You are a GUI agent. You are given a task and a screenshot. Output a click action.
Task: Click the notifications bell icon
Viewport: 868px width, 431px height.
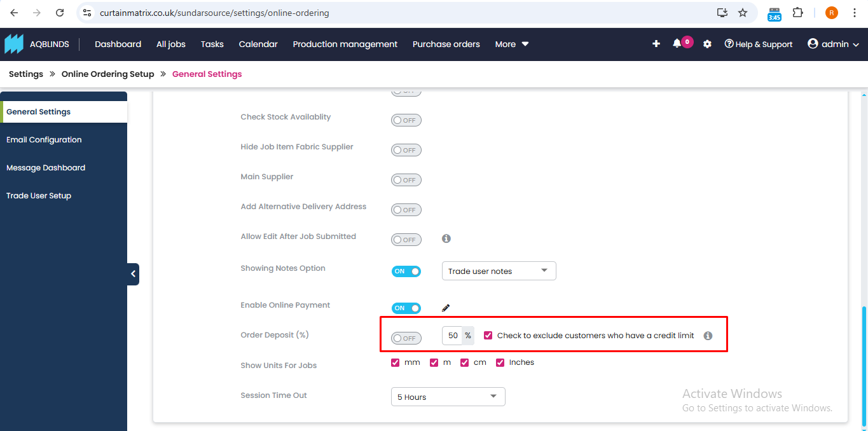[677, 44]
